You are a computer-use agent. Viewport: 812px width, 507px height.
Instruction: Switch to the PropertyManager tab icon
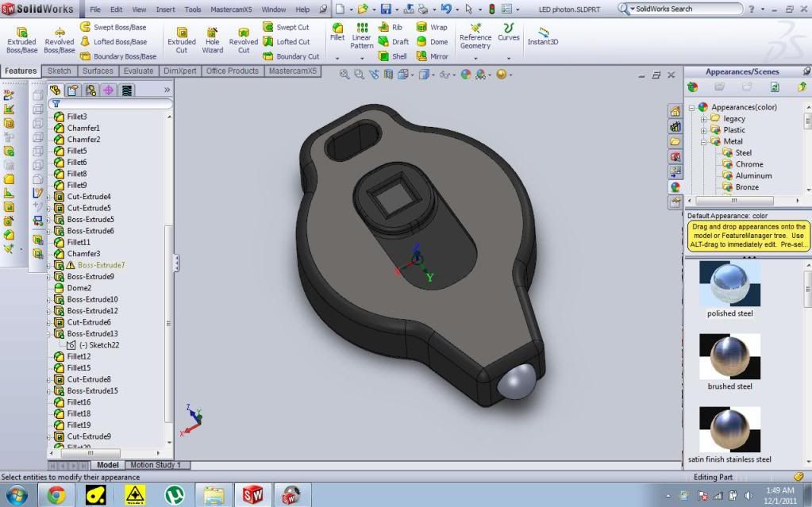point(72,90)
